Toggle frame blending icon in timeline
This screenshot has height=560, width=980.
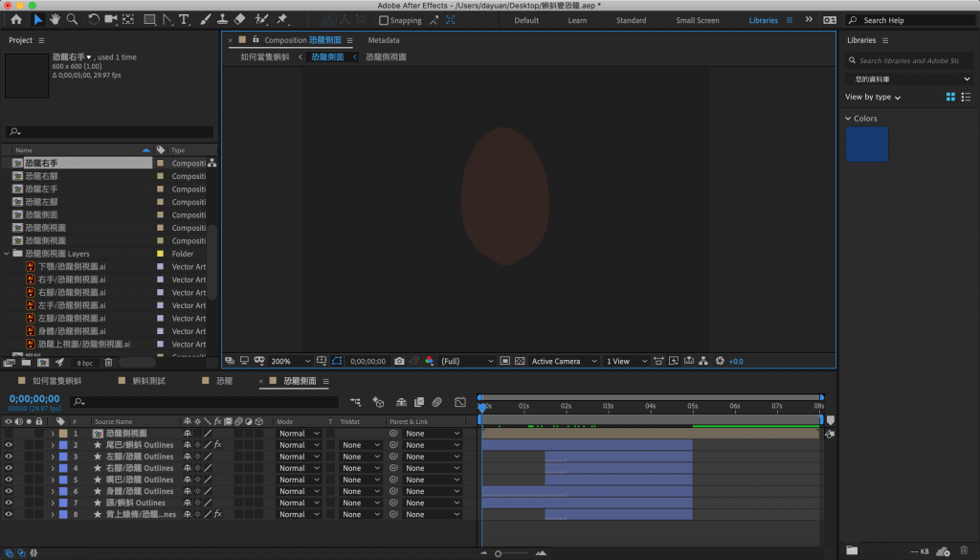coord(419,402)
